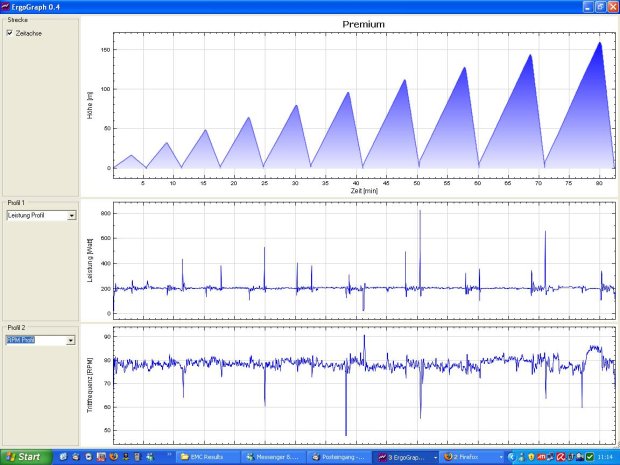Screen dimensions: 620x465
Task: Toggle the Zeitachse checkbox
Action: click(10, 33)
